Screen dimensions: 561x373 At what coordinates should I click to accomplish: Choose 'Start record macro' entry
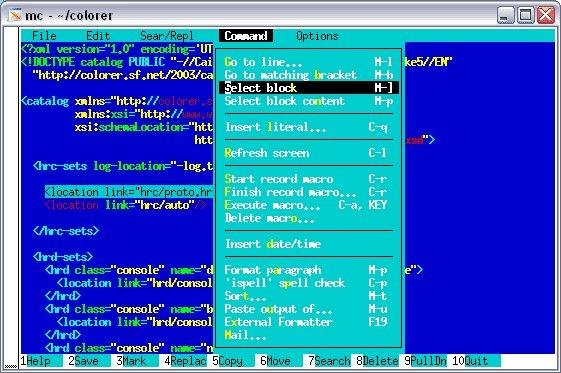click(308, 179)
